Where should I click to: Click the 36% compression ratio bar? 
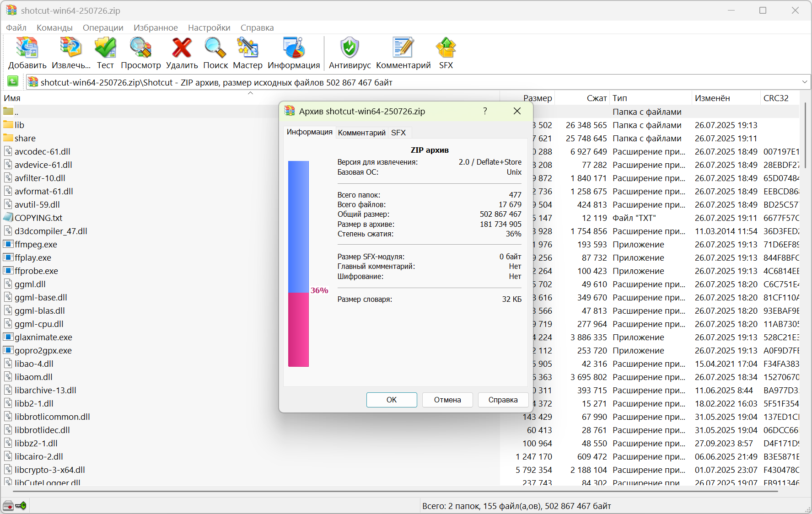click(x=298, y=263)
